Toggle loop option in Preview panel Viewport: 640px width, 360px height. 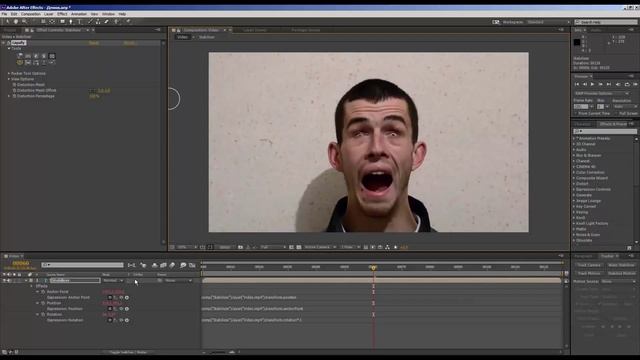(x=627, y=84)
